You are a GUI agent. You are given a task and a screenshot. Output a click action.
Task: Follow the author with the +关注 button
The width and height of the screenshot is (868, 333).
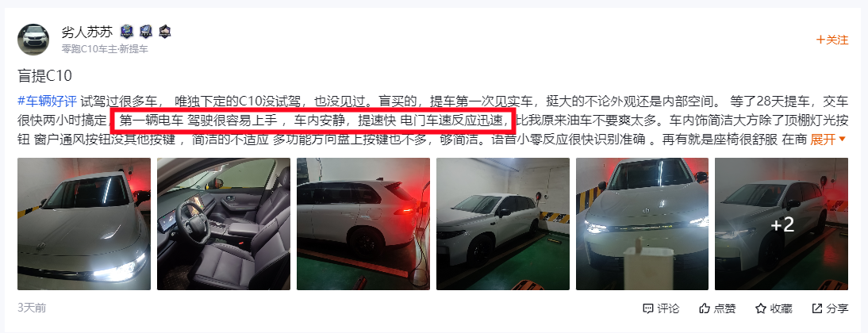(832, 40)
